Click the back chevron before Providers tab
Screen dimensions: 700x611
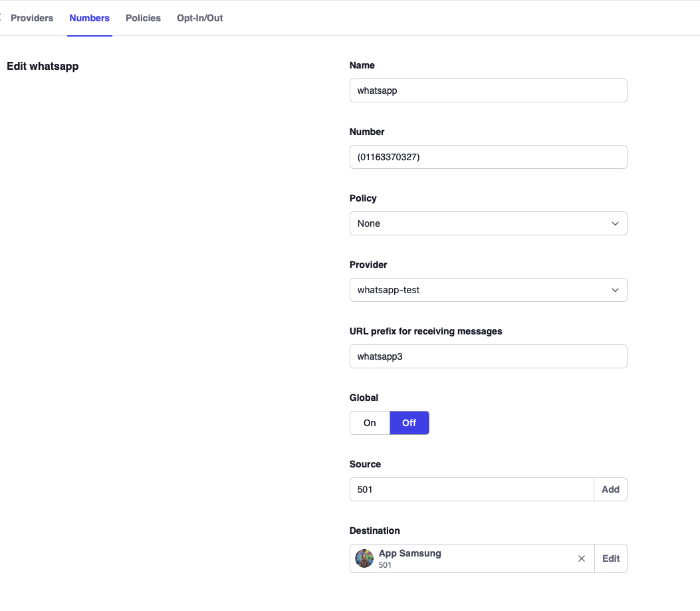tap(3, 18)
